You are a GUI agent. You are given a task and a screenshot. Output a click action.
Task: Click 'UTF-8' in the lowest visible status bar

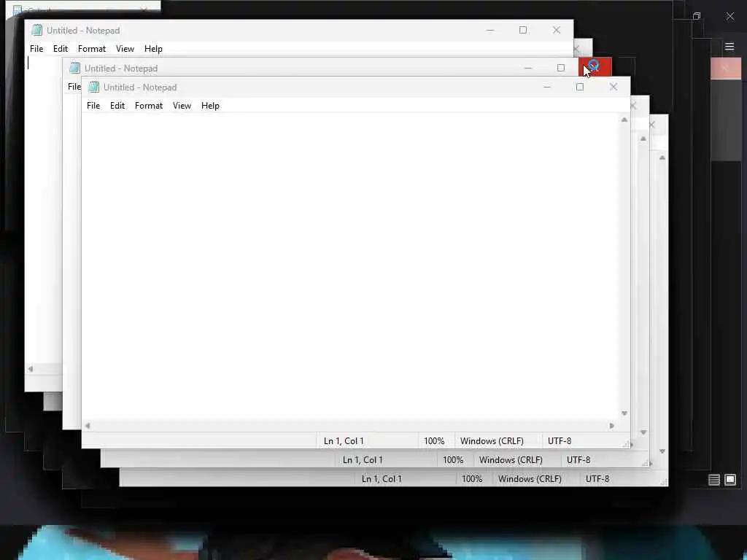pyautogui.click(x=597, y=479)
